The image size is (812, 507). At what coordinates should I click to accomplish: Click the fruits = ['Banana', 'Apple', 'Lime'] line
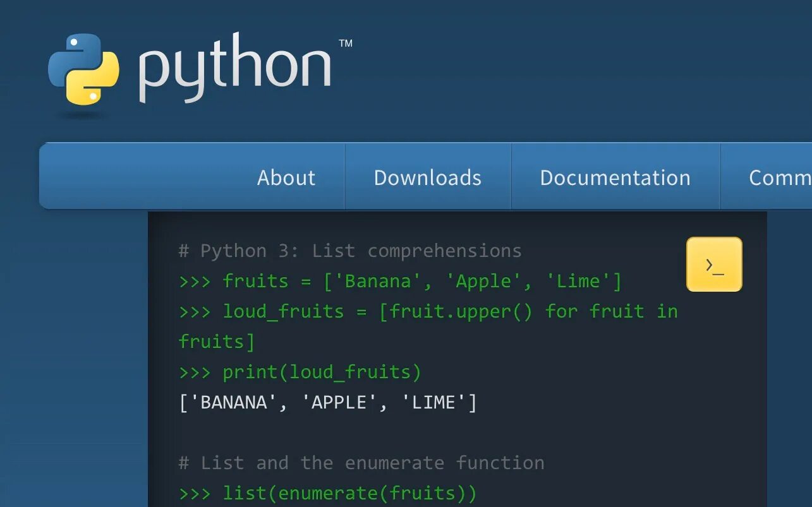[401, 281]
